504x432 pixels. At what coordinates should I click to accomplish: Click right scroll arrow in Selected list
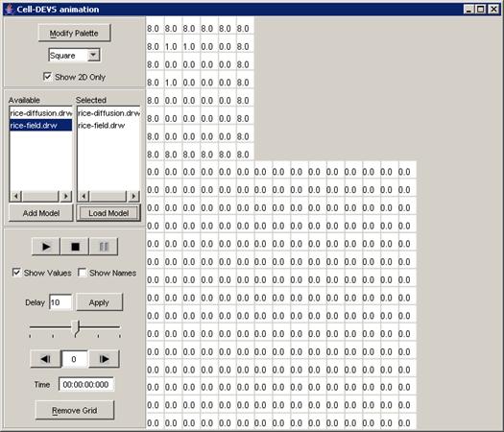tap(133, 196)
